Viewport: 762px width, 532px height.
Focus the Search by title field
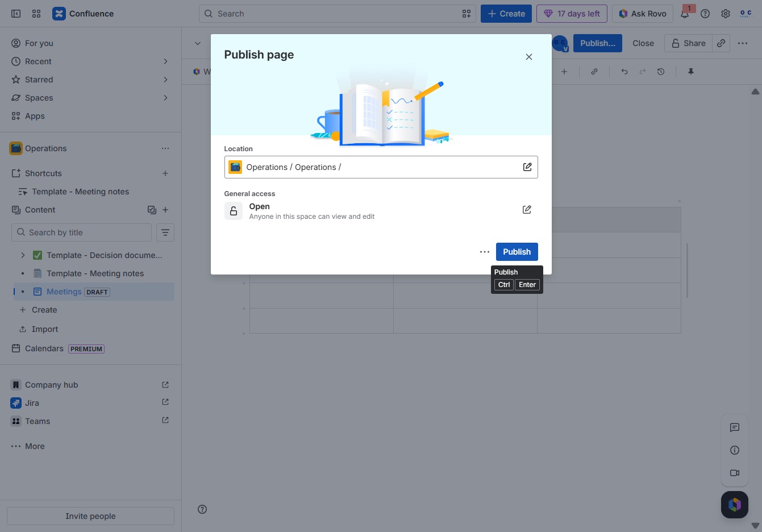[81, 232]
